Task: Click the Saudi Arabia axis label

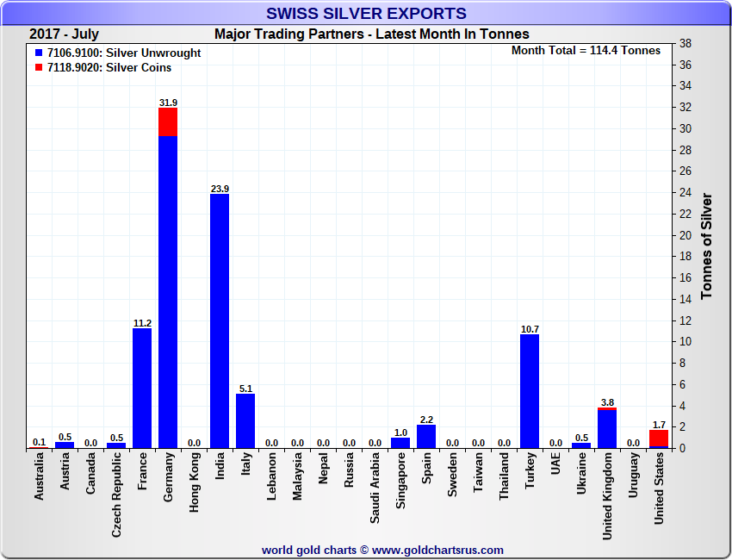Action: pyautogui.click(x=375, y=488)
